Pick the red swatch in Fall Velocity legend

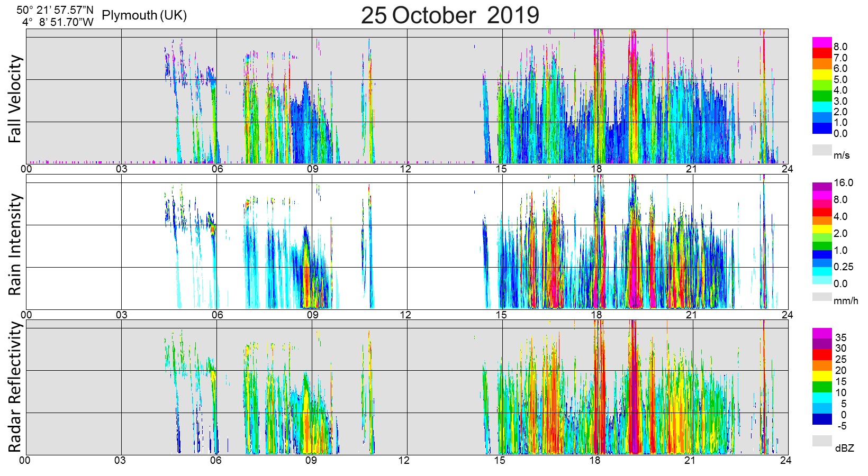click(x=822, y=53)
